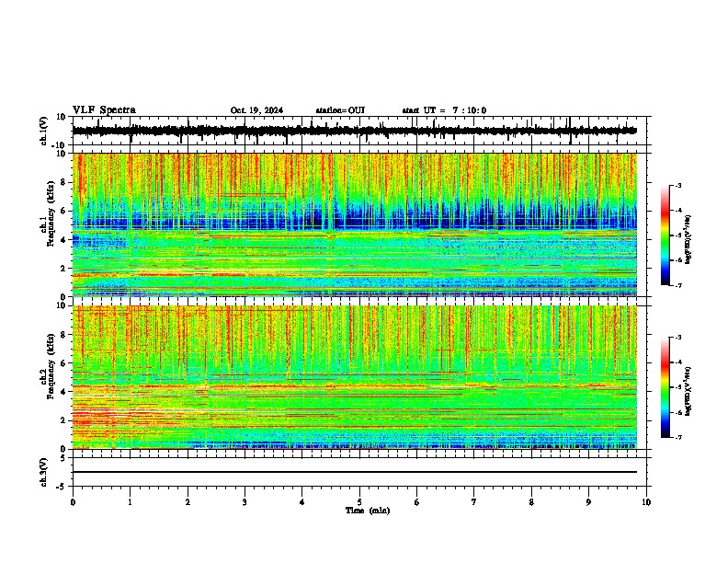Click time axis tick label '9'
The height and width of the screenshot is (563, 728).
pyautogui.click(x=588, y=502)
